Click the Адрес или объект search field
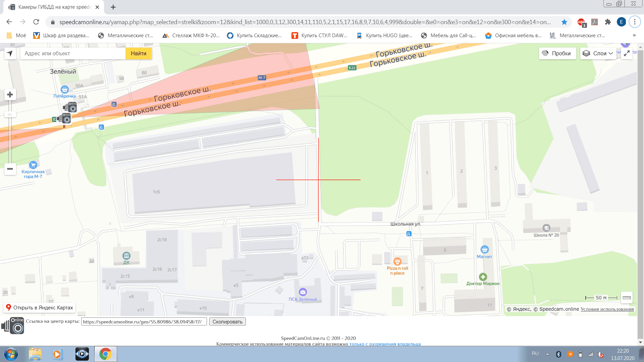 point(73,54)
